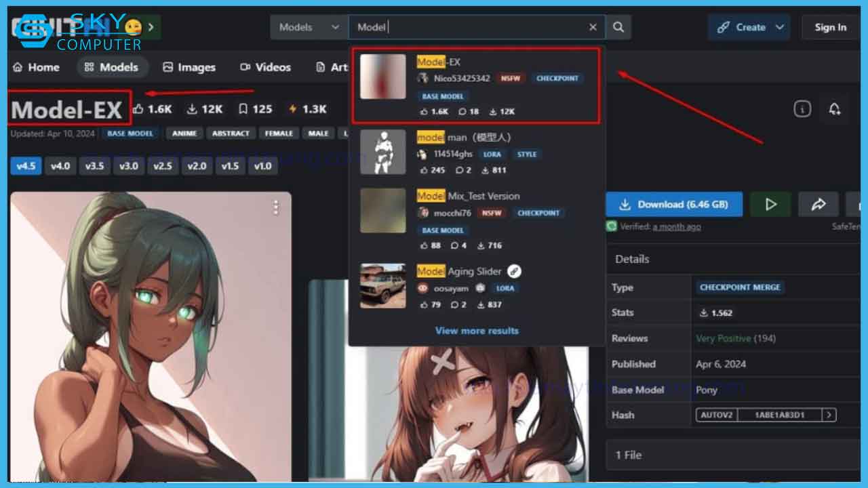Open the three-dot menu on the green-haired image
The height and width of the screenshot is (488, 868).
275,207
